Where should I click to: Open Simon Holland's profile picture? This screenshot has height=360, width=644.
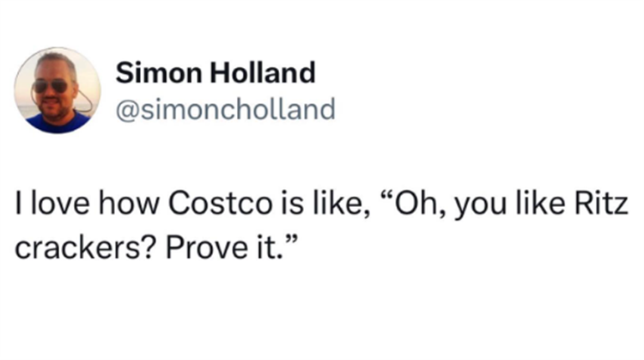click(x=58, y=90)
